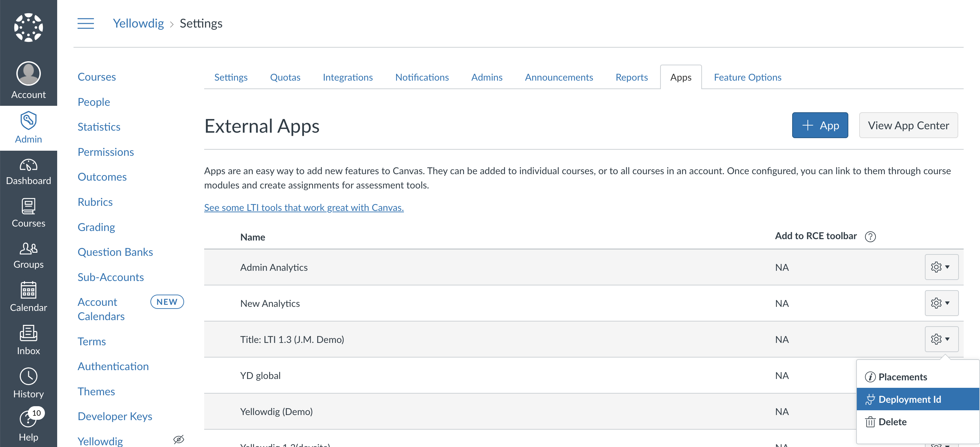Click the New Analytics app name

point(270,303)
